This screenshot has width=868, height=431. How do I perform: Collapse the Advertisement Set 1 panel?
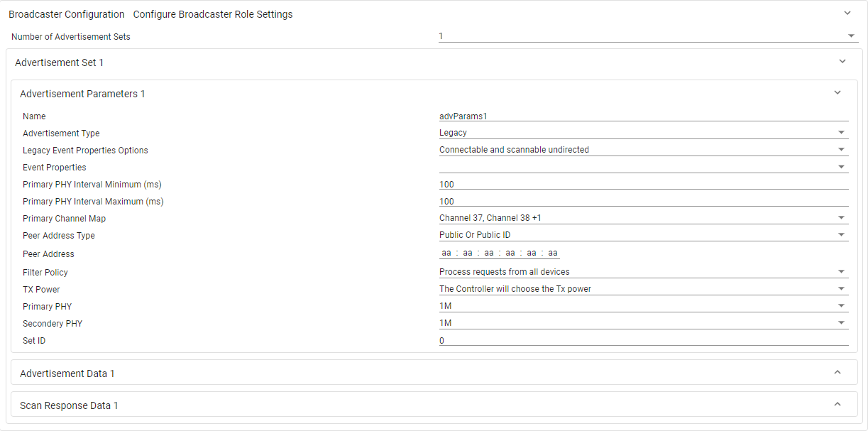coord(842,62)
